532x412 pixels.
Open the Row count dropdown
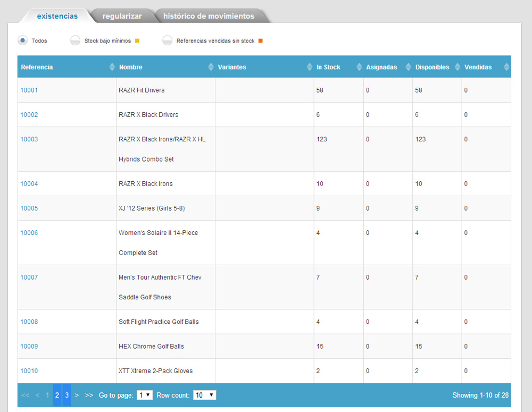coord(205,395)
